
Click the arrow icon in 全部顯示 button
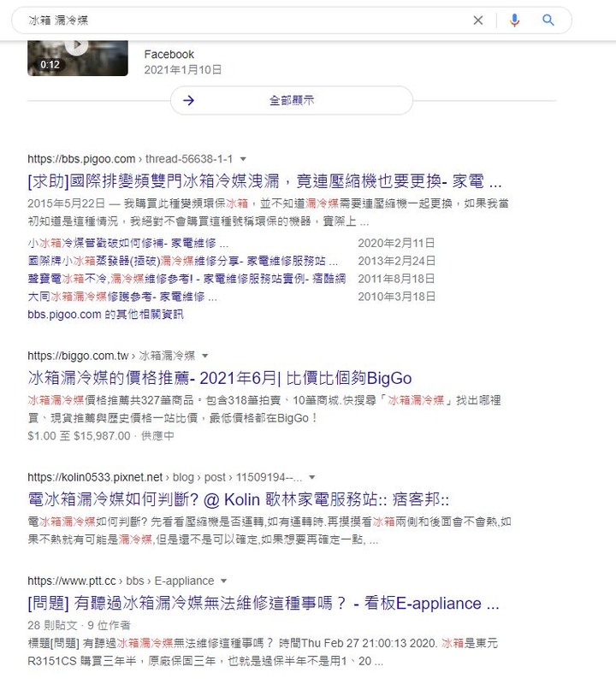click(x=188, y=100)
